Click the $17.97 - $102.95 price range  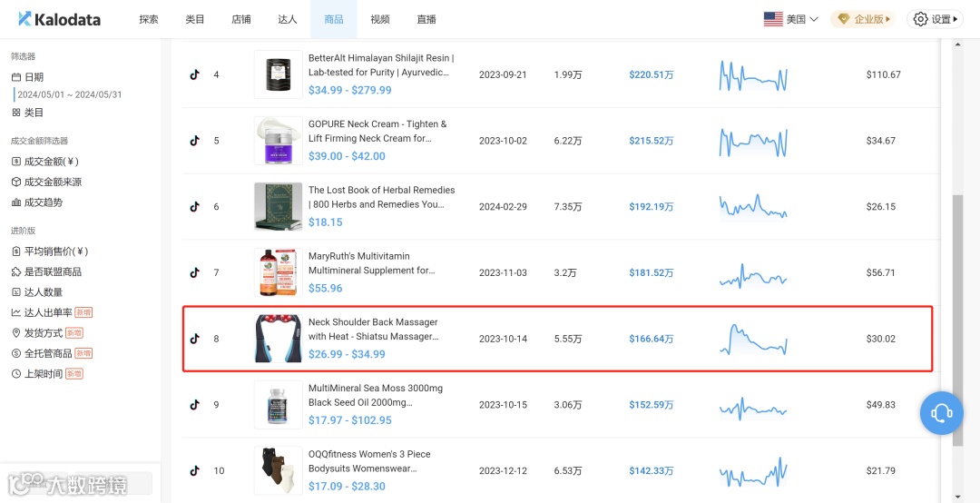click(350, 420)
